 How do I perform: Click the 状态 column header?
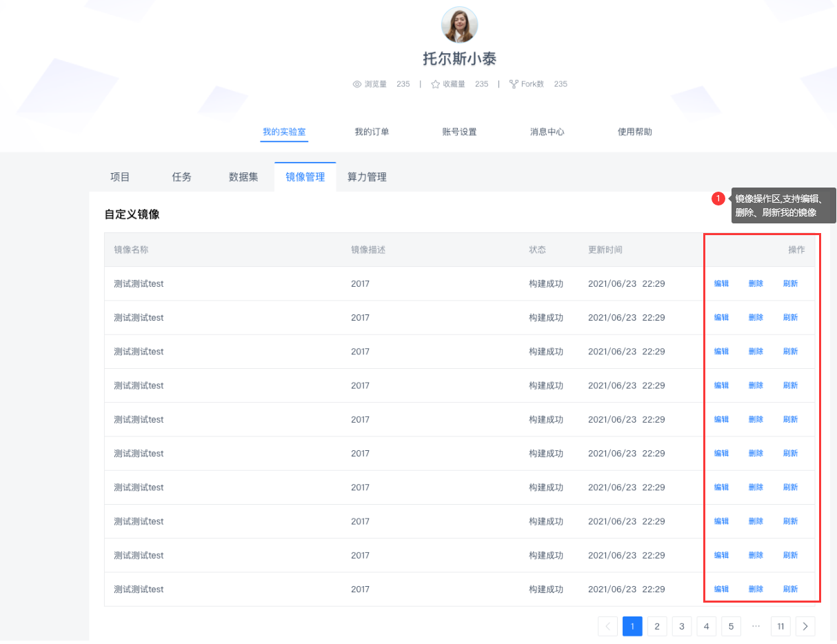537,250
